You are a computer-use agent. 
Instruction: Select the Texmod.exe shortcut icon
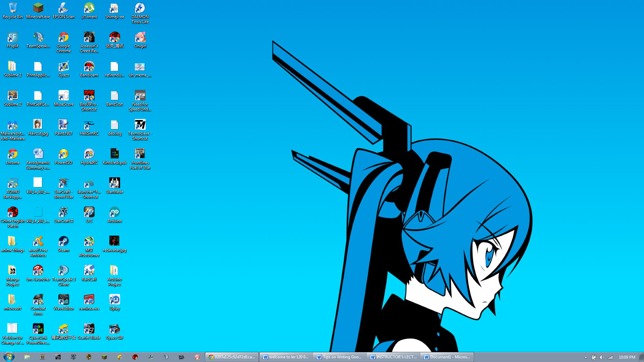[140, 130]
